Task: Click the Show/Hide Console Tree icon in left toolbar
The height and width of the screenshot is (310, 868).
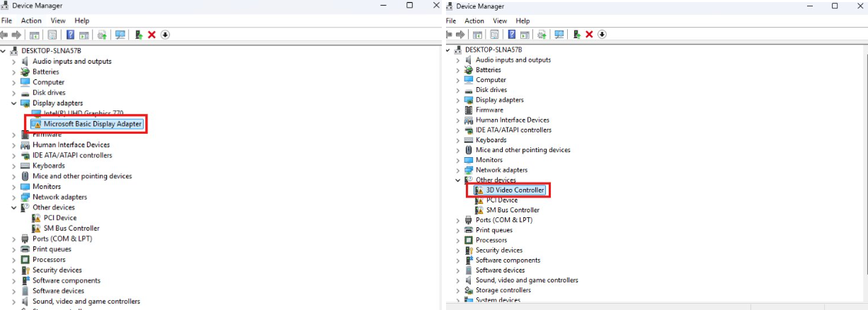Action: pyautogui.click(x=33, y=35)
